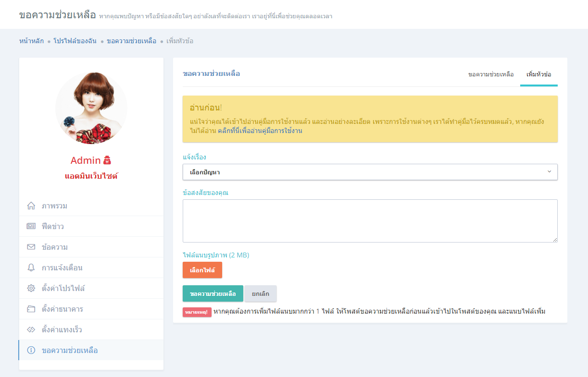588x377 pixels.
Task: Click the home icon beside ภาพรวม
Action: (x=31, y=206)
